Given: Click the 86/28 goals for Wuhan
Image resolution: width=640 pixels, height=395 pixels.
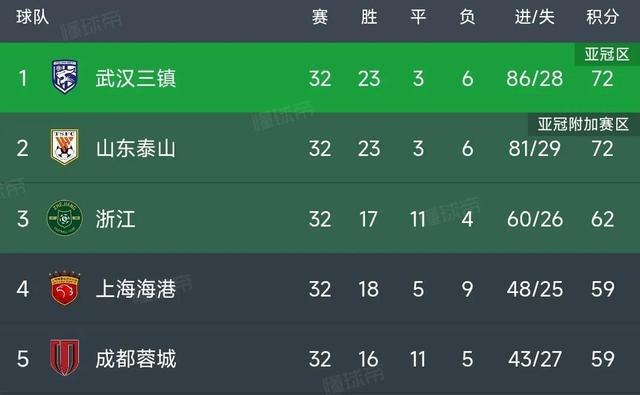Looking at the screenshot, I should click(534, 78).
